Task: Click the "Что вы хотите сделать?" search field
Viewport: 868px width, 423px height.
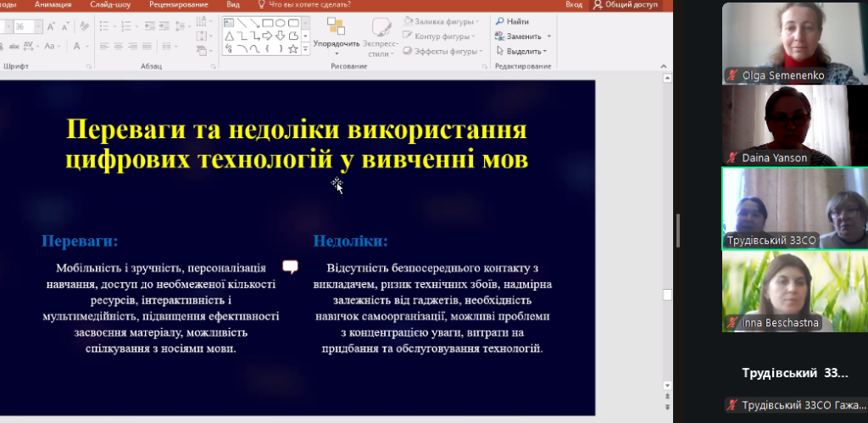Action: (309, 4)
